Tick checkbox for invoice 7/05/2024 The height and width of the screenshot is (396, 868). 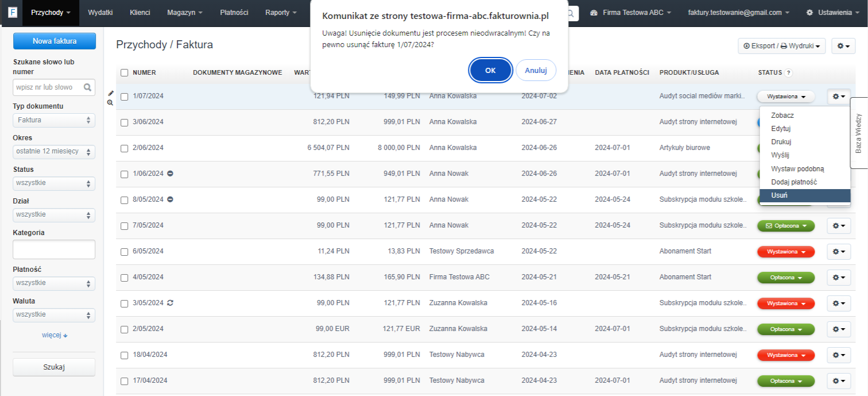coord(125,226)
